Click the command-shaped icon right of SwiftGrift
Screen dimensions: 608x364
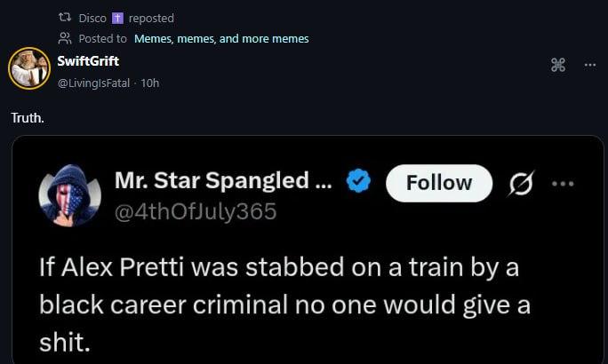point(558,65)
